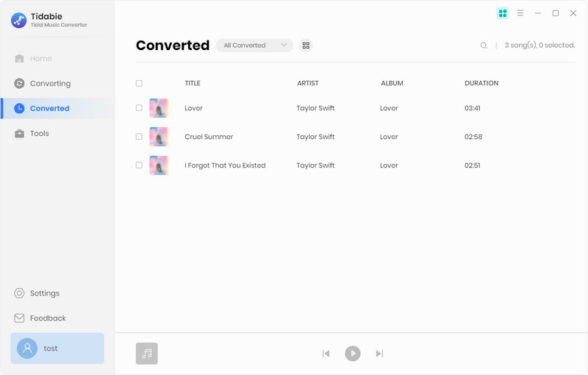This screenshot has width=588, height=375.
Task: Click the music note now-playing icon
Action: 146,354
